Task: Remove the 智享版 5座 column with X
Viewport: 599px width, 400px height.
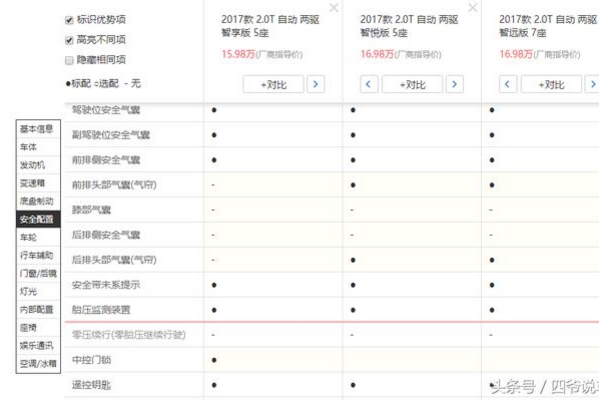Action: pyautogui.click(x=333, y=8)
